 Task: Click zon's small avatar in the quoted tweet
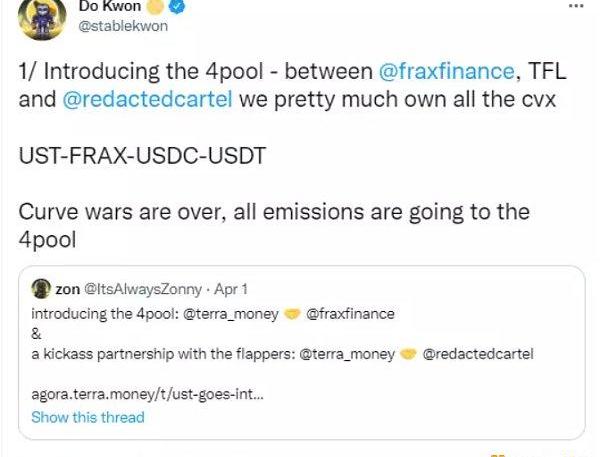(x=41, y=289)
